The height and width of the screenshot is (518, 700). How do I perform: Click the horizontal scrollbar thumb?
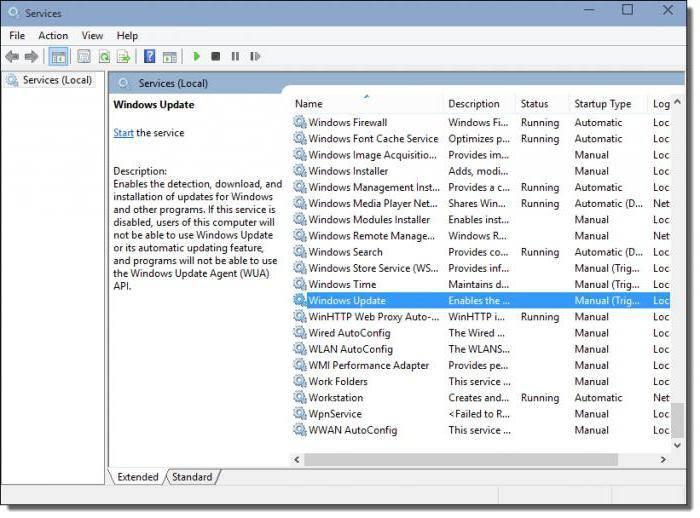[461, 460]
